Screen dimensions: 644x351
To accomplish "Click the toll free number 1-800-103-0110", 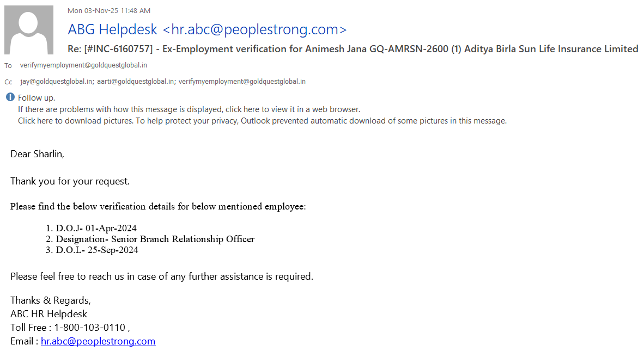I will [x=89, y=328].
